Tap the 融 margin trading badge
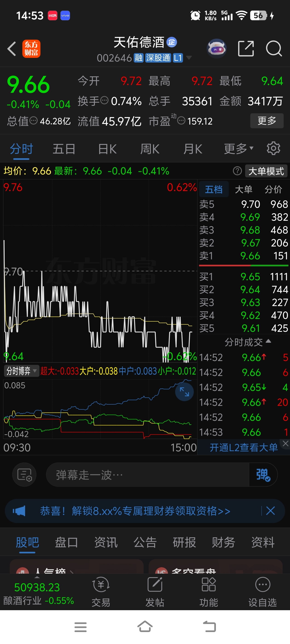This screenshot has width=290, height=644. [x=139, y=58]
